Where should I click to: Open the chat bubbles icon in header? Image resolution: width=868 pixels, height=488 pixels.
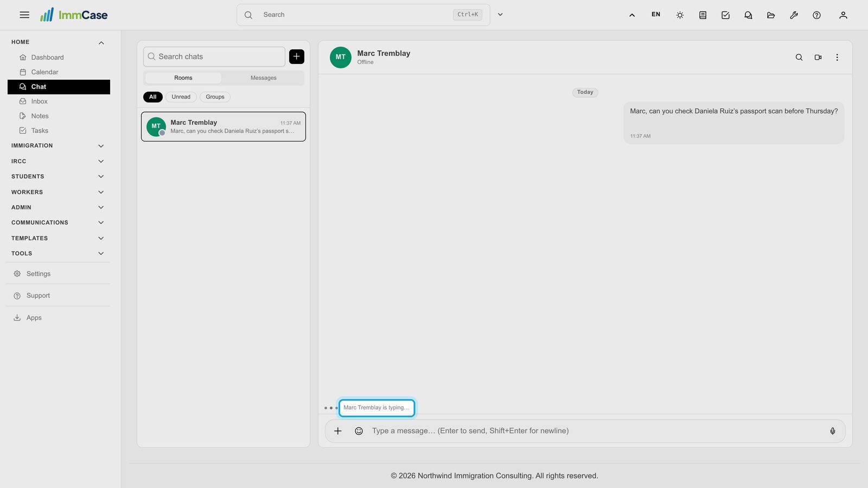point(748,15)
